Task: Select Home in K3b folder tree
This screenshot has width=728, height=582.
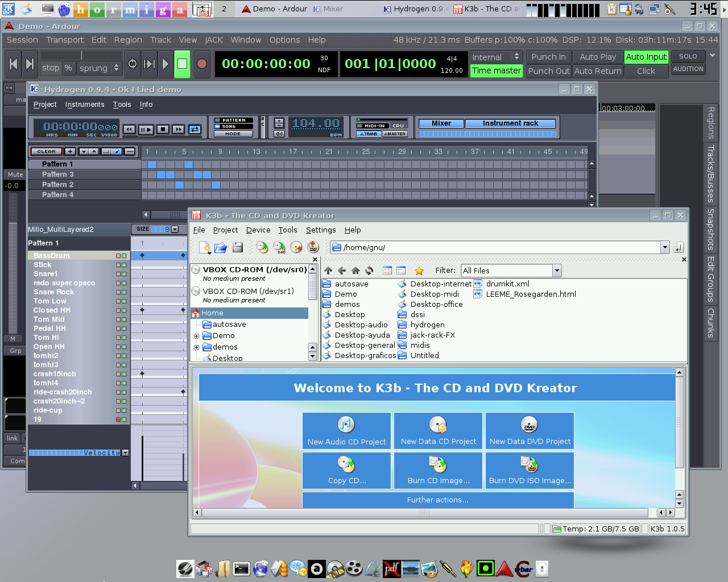Action: (250, 313)
